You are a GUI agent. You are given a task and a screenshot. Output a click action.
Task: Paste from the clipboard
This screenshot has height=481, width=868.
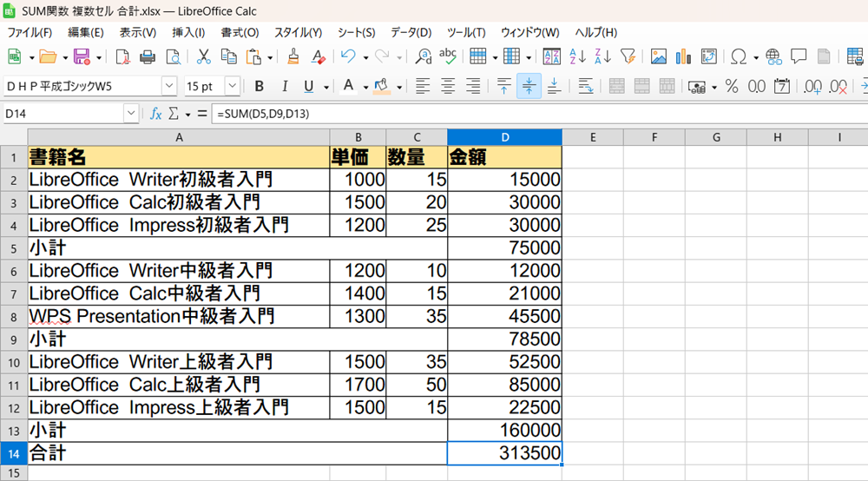253,56
